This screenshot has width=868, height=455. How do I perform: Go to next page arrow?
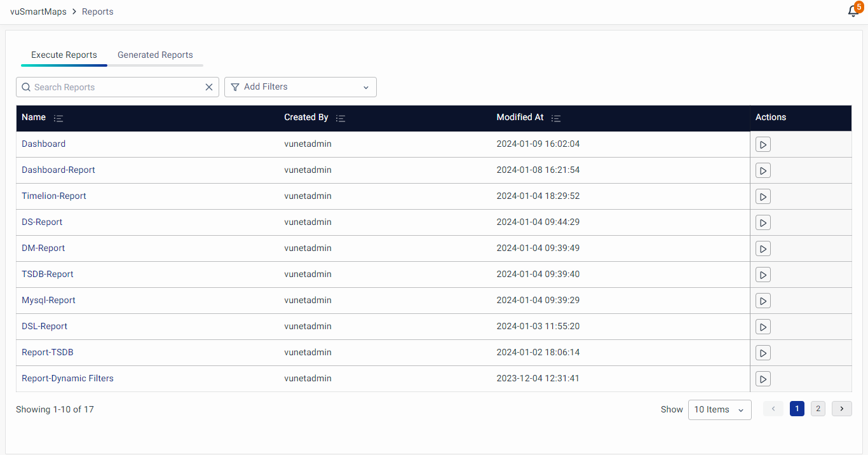pyautogui.click(x=841, y=409)
